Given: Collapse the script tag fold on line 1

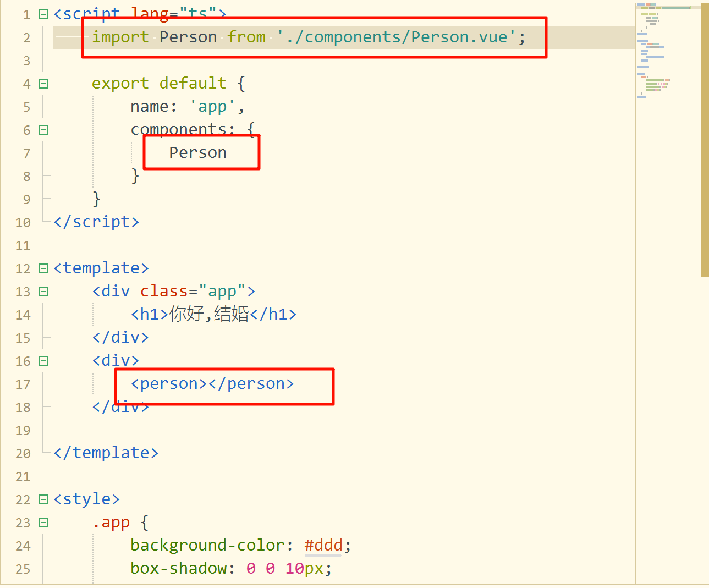Looking at the screenshot, I should click(x=43, y=15).
